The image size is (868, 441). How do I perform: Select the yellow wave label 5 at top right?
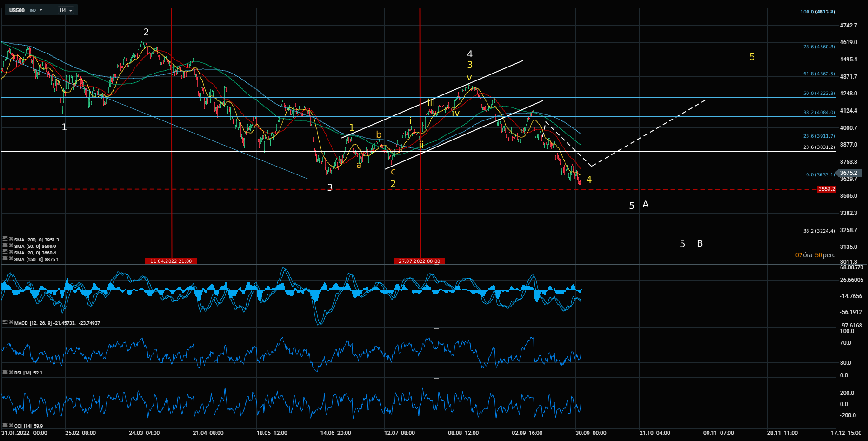pos(752,57)
